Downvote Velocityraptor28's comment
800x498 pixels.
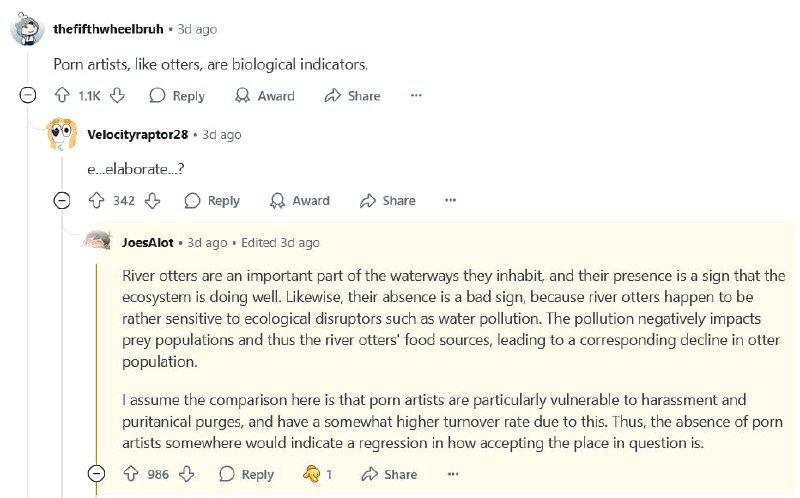pos(152,201)
